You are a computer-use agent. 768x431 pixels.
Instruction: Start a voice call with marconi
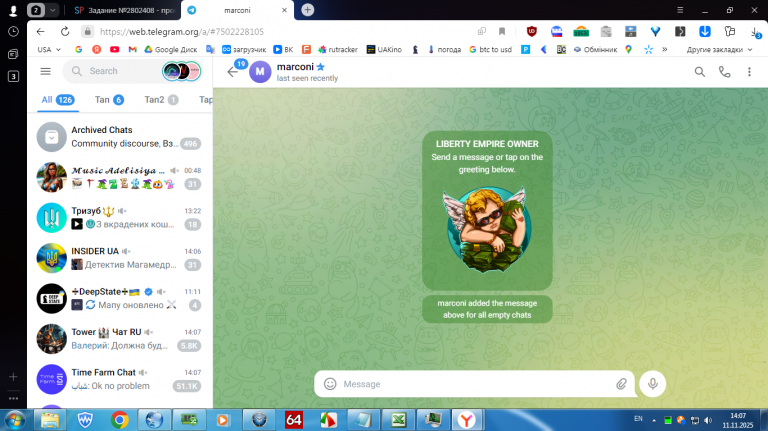(724, 72)
